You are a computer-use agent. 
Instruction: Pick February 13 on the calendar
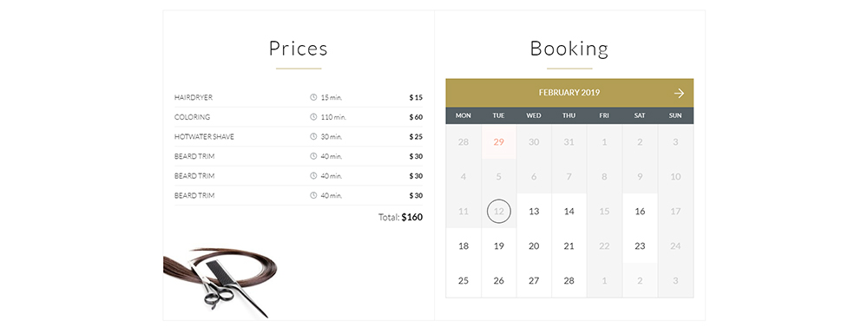pos(534,211)
